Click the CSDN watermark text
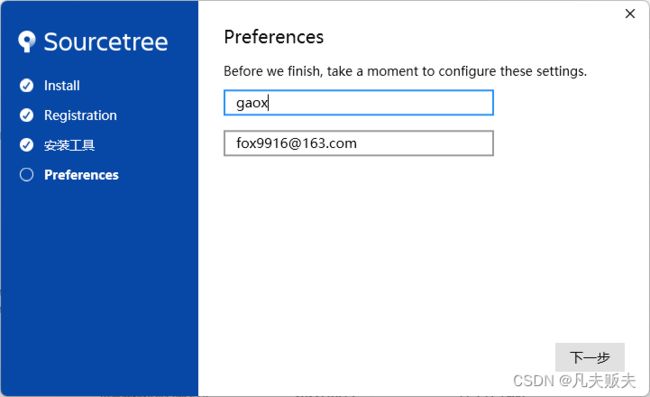 coord(574,380)
